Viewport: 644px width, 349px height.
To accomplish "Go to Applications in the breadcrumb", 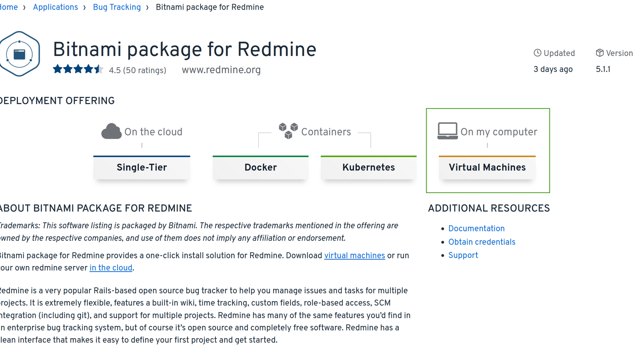I will 56,7.
